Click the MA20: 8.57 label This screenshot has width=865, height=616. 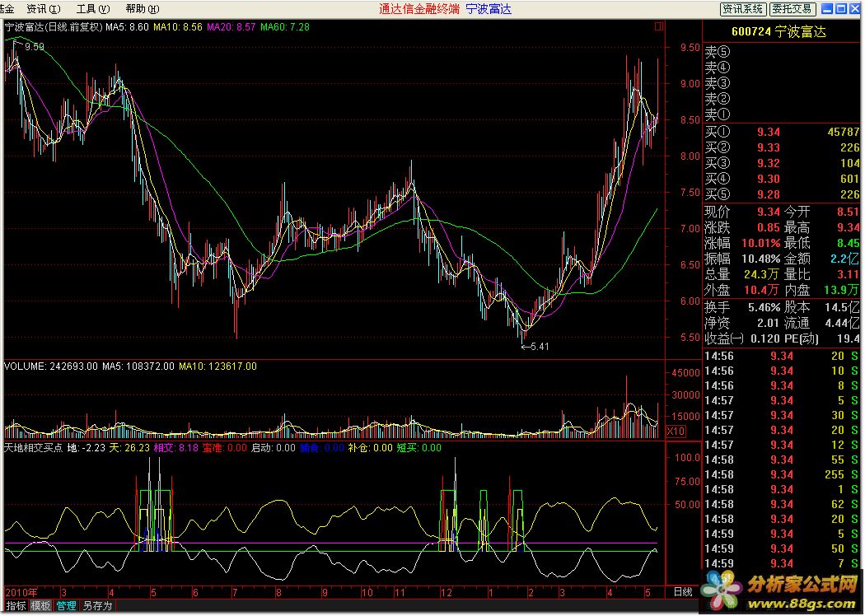pos(231,26)
